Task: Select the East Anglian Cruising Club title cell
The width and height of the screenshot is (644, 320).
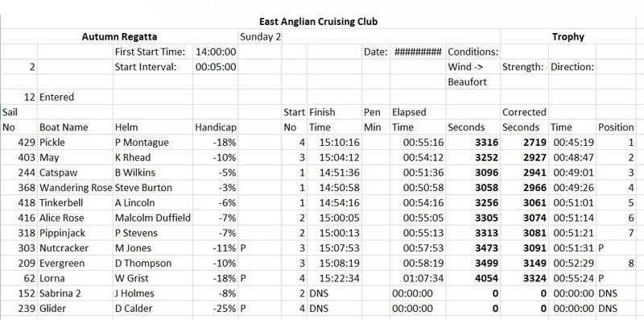Action: pyautogui.click(x=318, y=22)
